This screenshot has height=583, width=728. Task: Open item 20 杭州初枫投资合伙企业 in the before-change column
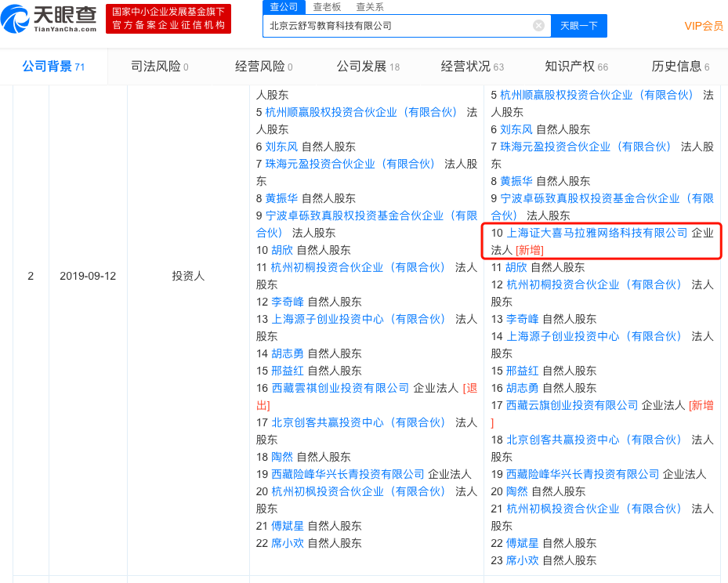pyautogui.click(x=358, y=491)
